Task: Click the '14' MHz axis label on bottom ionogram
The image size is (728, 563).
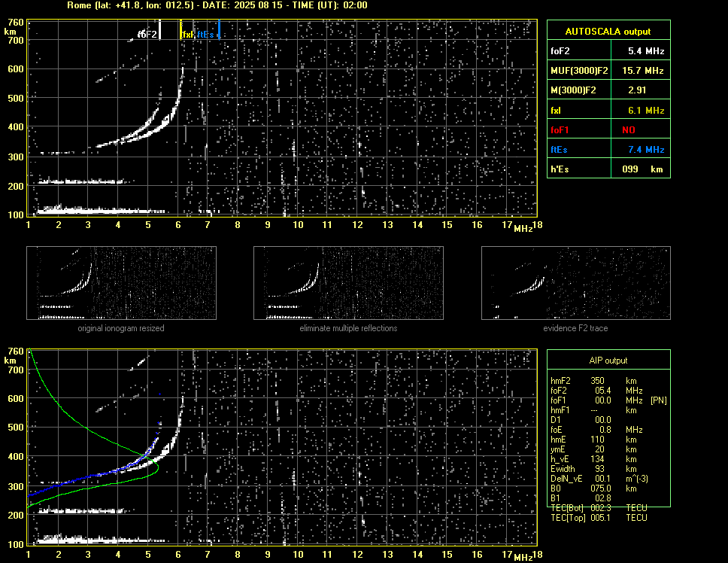Action: [417, 554]
